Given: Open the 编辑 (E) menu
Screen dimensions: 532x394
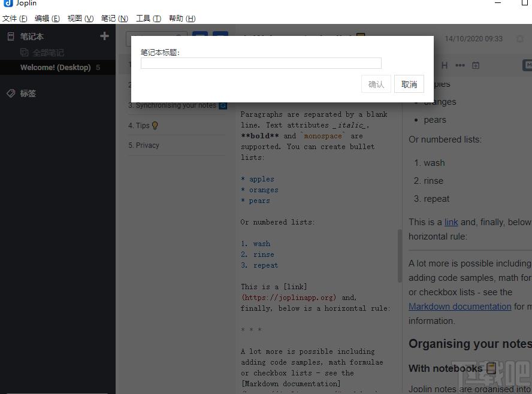Looking at the screenshot, I should click(x=47, y=19).
